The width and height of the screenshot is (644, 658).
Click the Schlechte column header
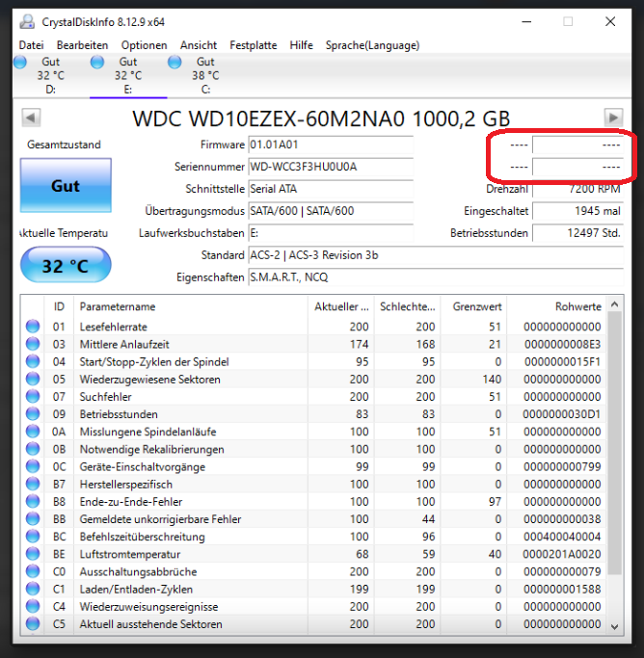[407, 306]
